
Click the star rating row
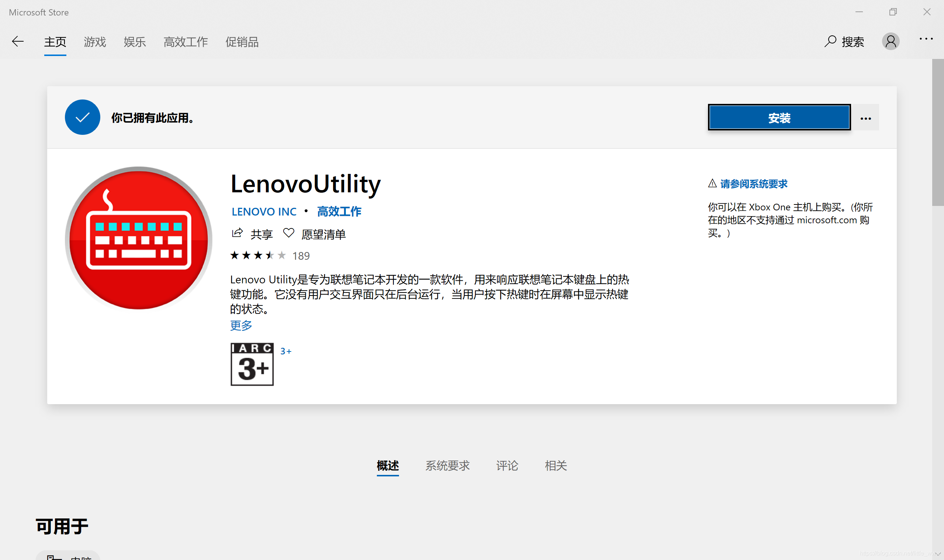tap(258, 255)
